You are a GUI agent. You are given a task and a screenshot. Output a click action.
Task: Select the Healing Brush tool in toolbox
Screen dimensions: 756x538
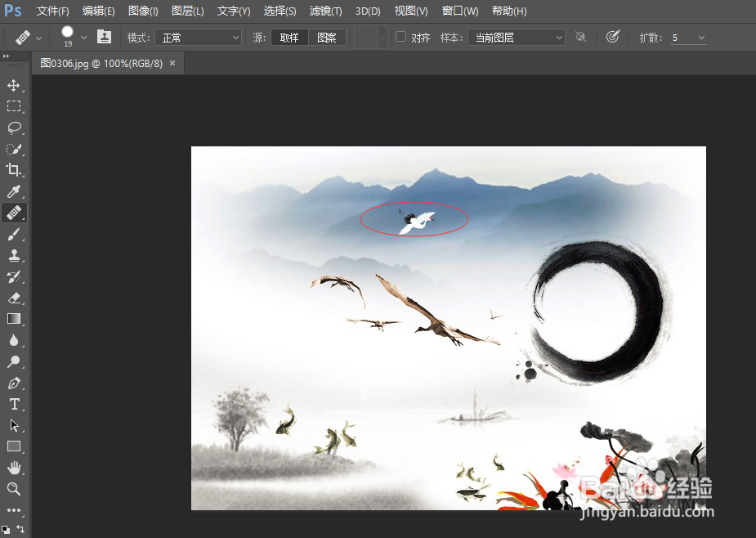(14, 213)
